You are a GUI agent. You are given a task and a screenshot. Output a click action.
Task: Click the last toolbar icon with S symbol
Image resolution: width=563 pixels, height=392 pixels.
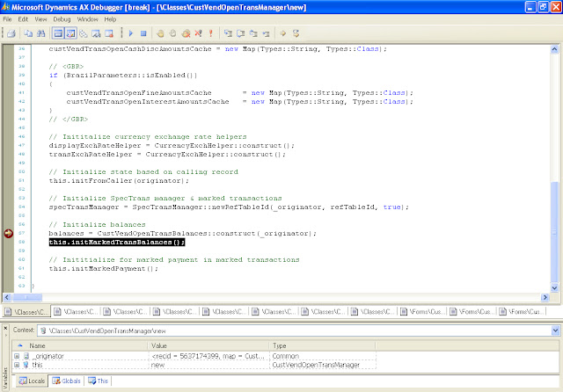pyautogui.click(x=296, y=33)
